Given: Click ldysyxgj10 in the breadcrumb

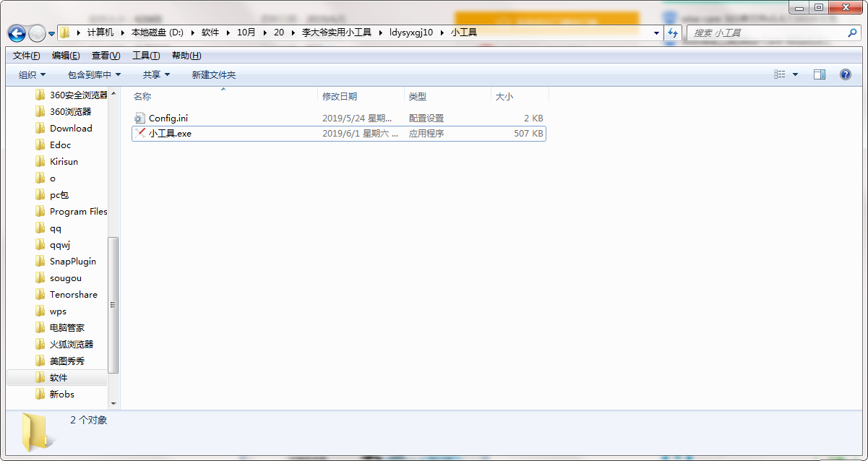Looking at the screenshot, I should point(411,33).
